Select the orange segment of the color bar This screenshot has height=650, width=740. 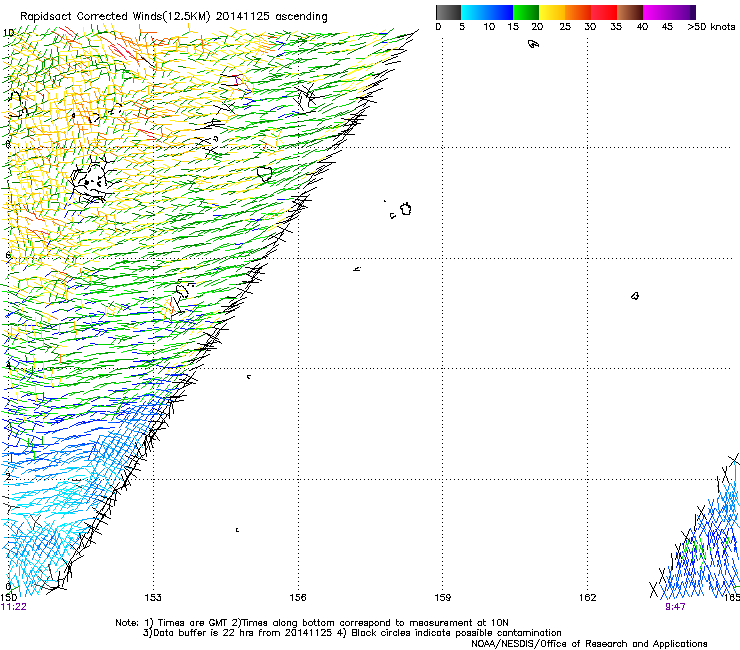pyautogui.click(x=578, y=12)
